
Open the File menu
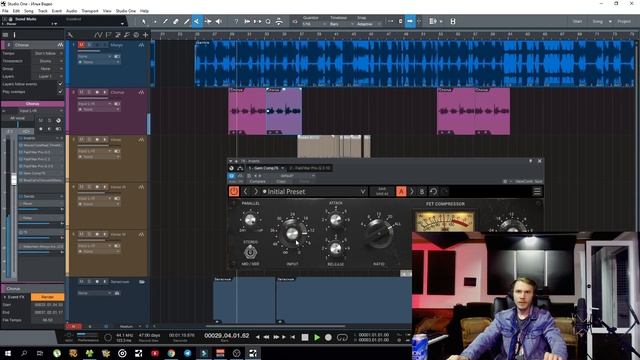pos(5,11)
